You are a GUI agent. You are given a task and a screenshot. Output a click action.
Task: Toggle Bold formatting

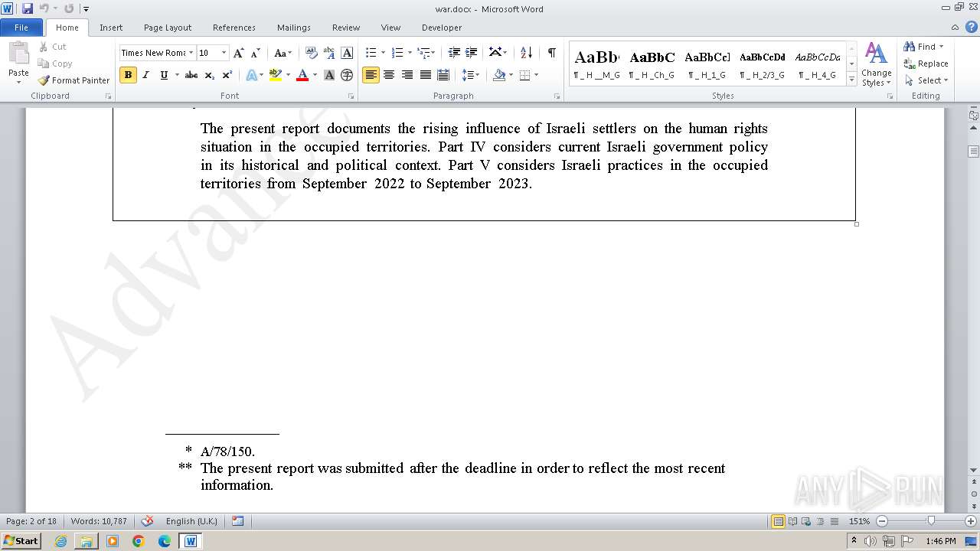tap(128, 75)
